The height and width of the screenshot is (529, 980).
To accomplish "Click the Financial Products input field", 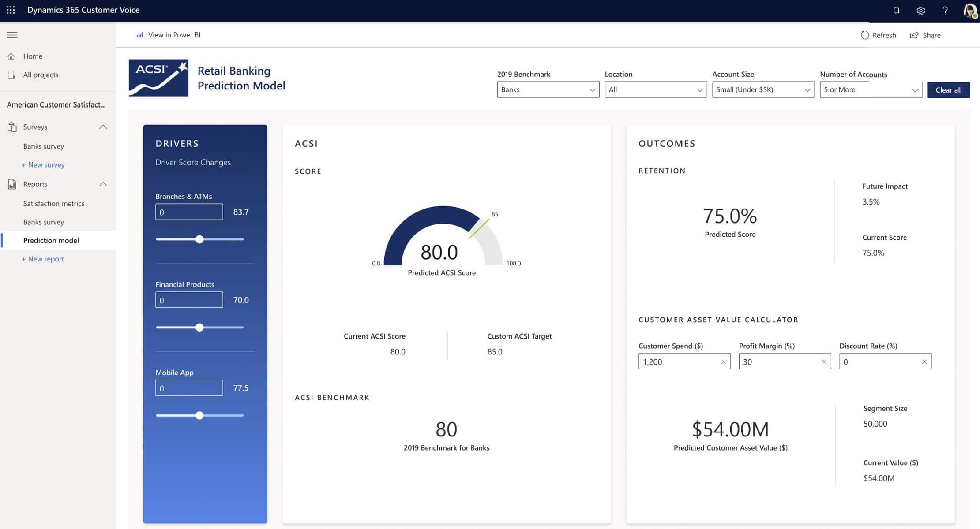I will pos(189,300).
